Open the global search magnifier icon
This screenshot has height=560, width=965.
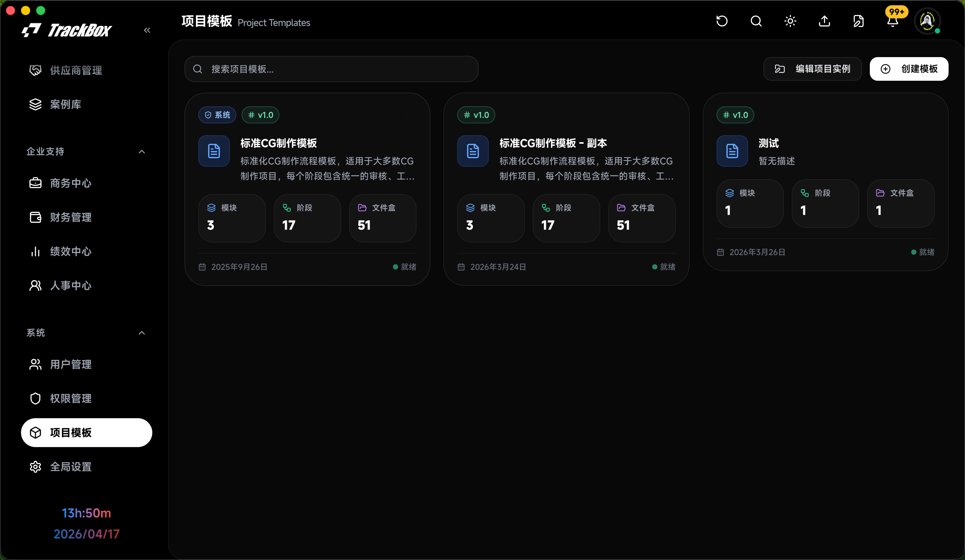(x=756, y=21)
